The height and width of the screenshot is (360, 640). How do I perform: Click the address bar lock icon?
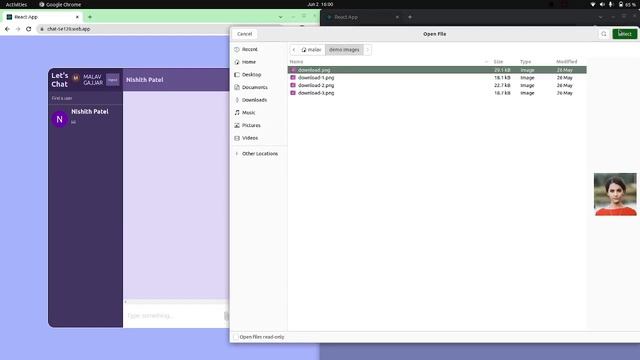[x=42, y=29]
